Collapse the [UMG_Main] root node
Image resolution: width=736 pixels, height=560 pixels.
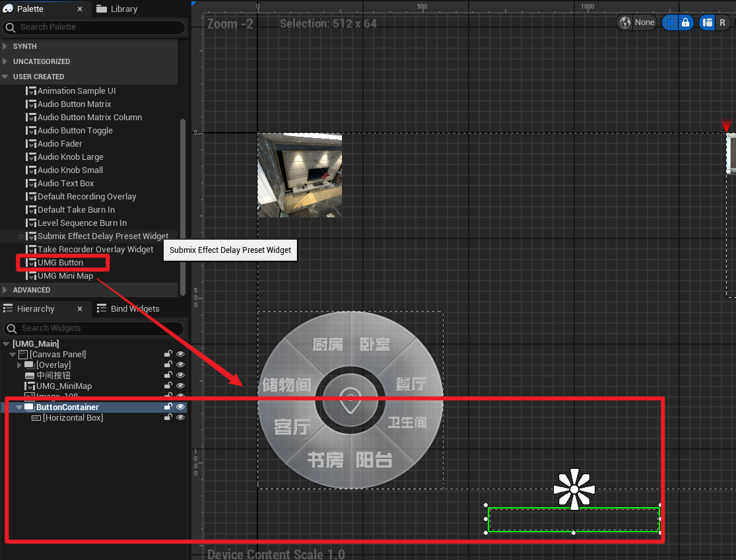[6, 343]
